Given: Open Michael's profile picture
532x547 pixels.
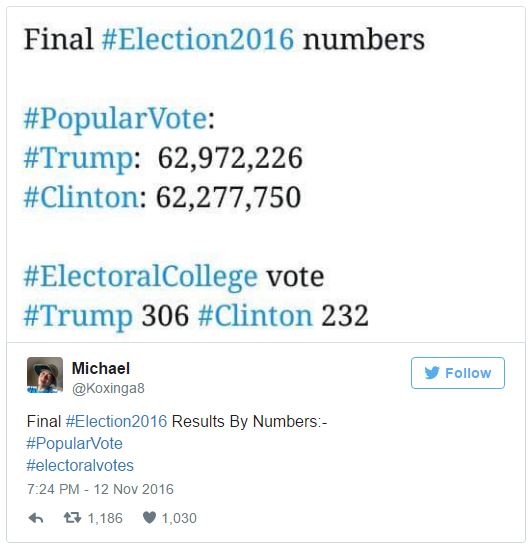Looking at the screenshot, I should coord(45,375).
